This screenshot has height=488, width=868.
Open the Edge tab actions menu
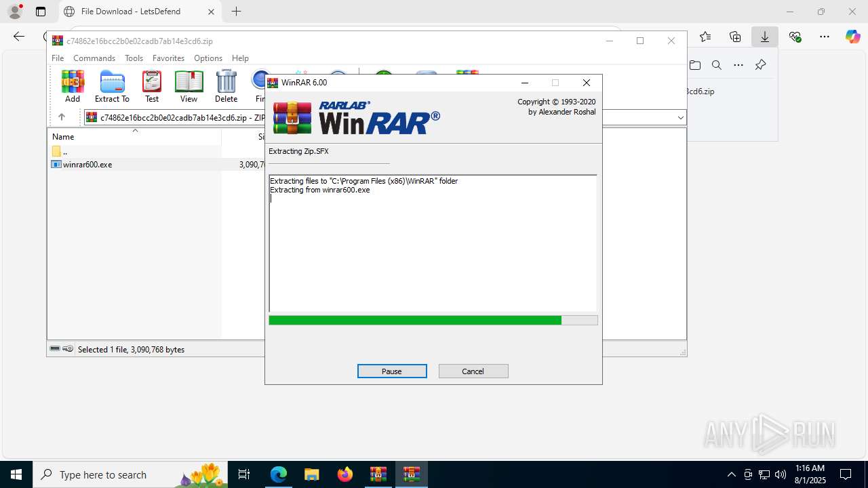(41, 12)
